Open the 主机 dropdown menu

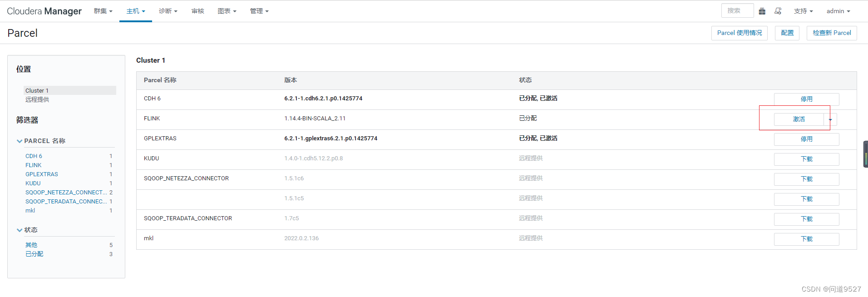[136, 11]
